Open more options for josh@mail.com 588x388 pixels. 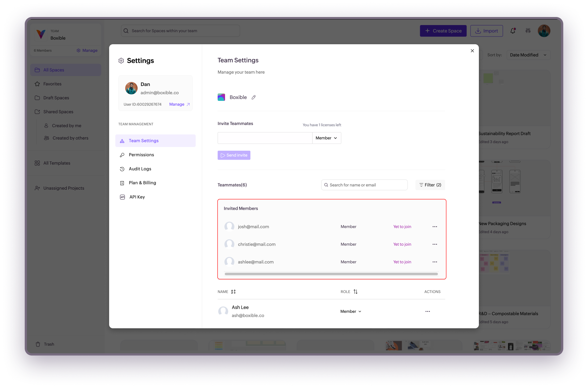[435, 227]
